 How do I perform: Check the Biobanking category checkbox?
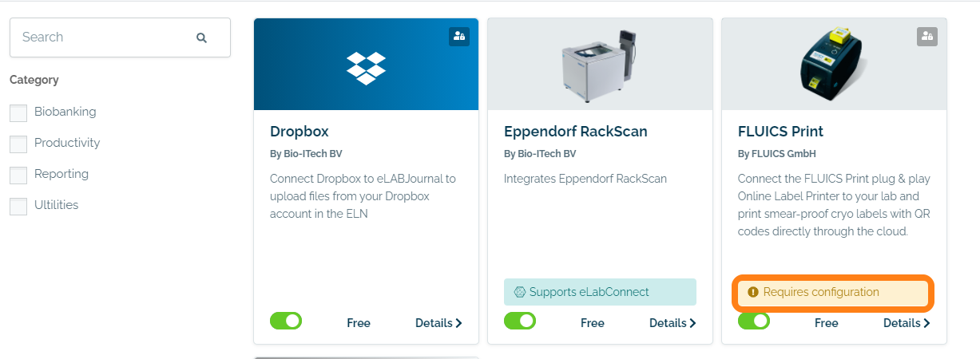click(18, 112)
